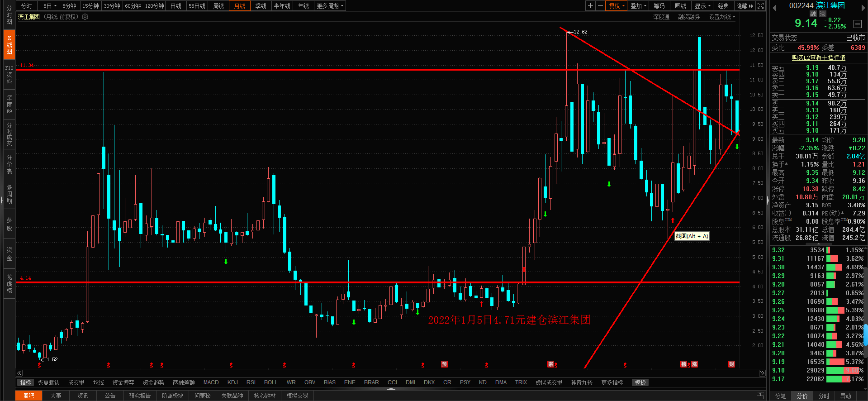Screen dimensions: 868x401
Task: Open 公告 announcements tab
Action: [x=110, y=396]
